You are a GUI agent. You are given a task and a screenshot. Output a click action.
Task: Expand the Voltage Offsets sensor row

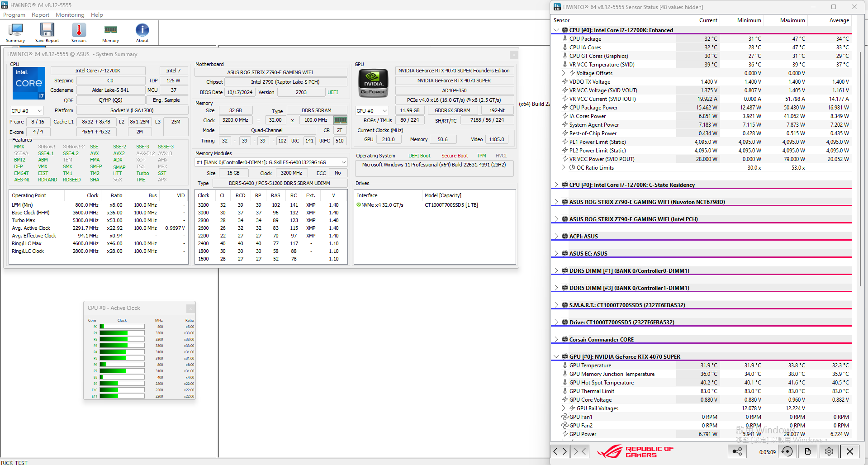pos(564,73)
